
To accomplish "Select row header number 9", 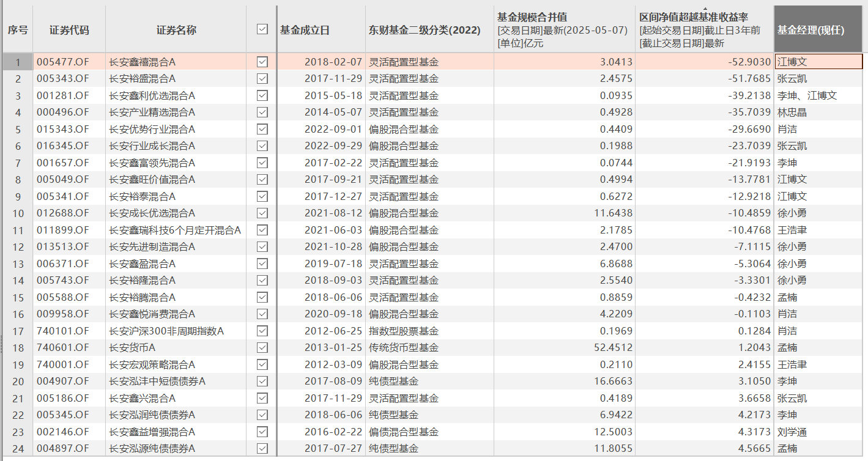I will pyautogui.click(x=18, y=196).
